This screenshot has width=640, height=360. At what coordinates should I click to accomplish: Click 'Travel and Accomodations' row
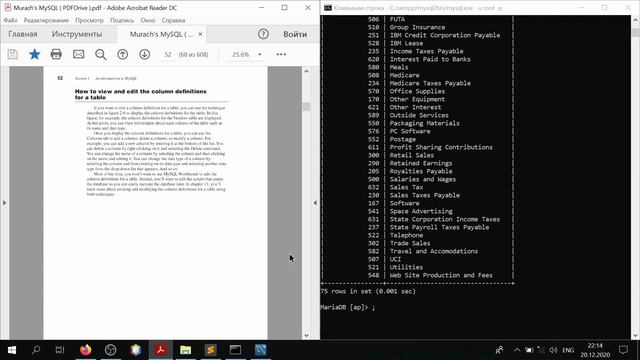pyautogui.click(x=434, y=251)
